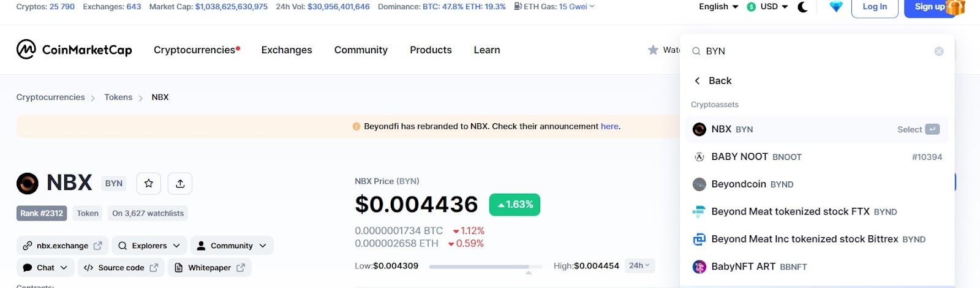Click On 3,627 watchlists tag

148,213
